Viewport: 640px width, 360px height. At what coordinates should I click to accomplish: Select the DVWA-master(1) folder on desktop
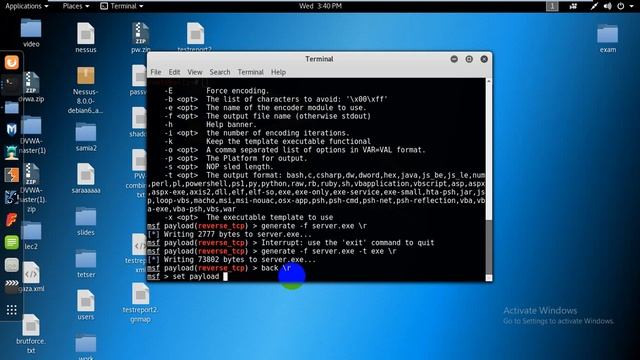tap(31, 135)
